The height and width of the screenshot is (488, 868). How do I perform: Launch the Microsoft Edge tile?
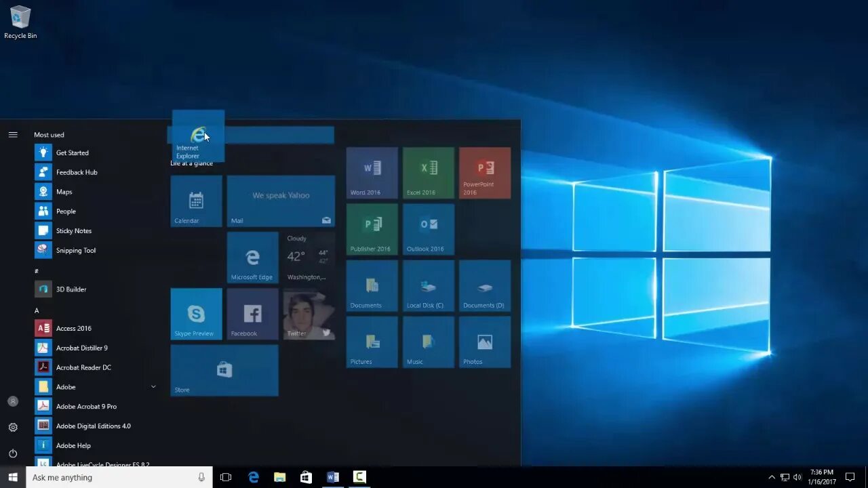click(252, 258)
